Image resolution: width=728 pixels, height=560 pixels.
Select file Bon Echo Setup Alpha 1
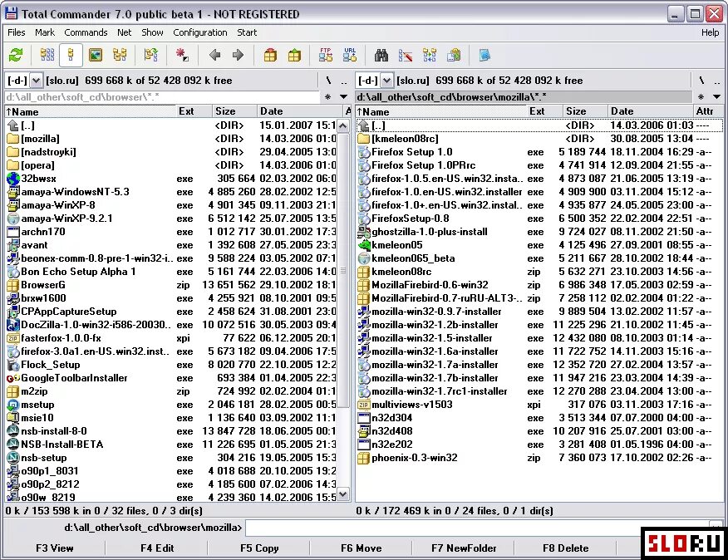(171, 272)
